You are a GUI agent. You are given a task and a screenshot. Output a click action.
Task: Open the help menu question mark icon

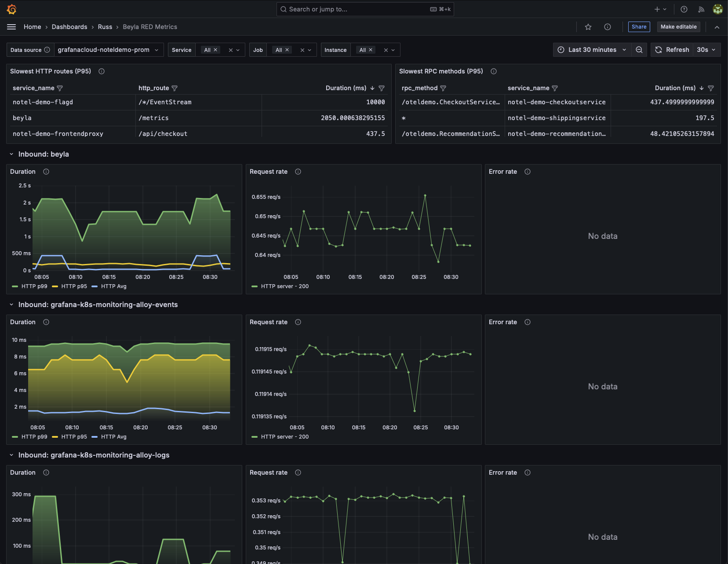point(684,9)
